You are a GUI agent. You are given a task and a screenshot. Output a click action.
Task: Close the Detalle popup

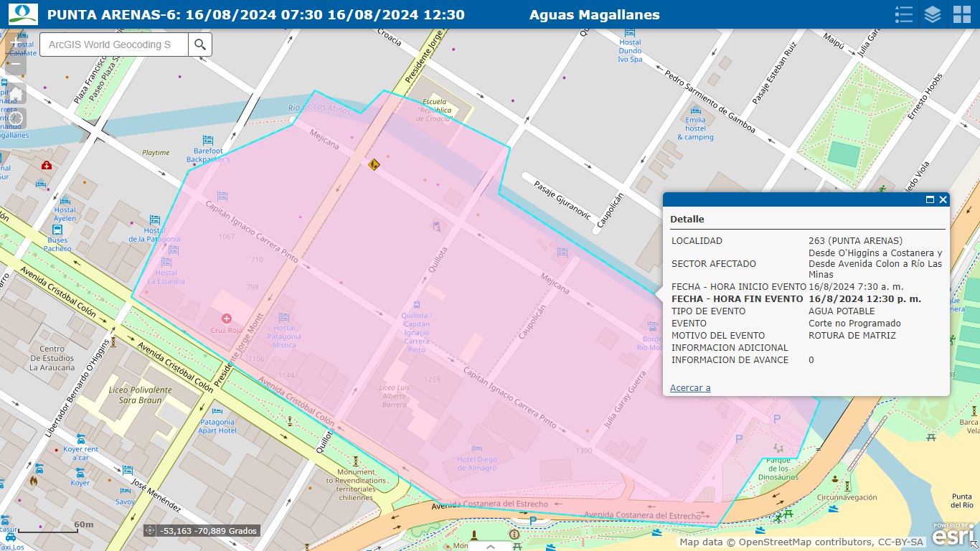(x=943, y=200)
